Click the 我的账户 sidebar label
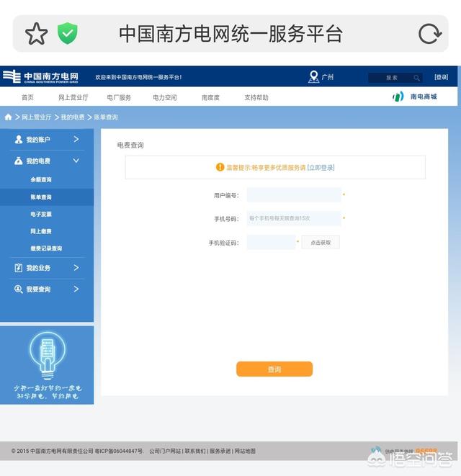The image size is (461, 476). click(38, 140)
